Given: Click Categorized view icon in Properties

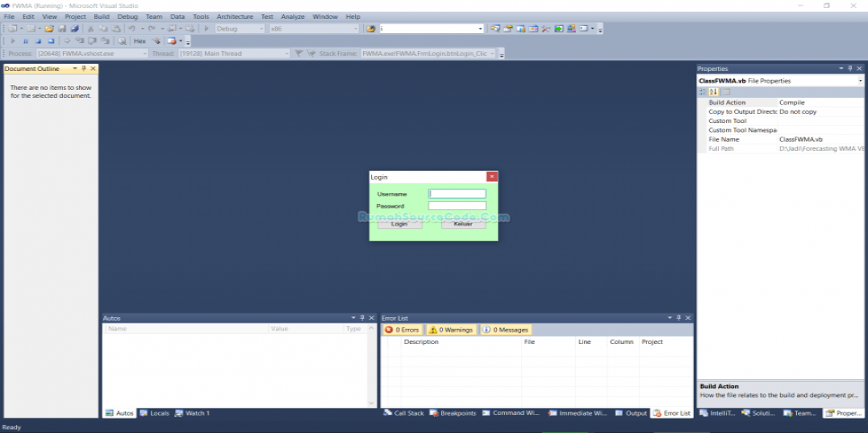Looking at the screenshot, I should pyautogui.click(x=704, y=92).
